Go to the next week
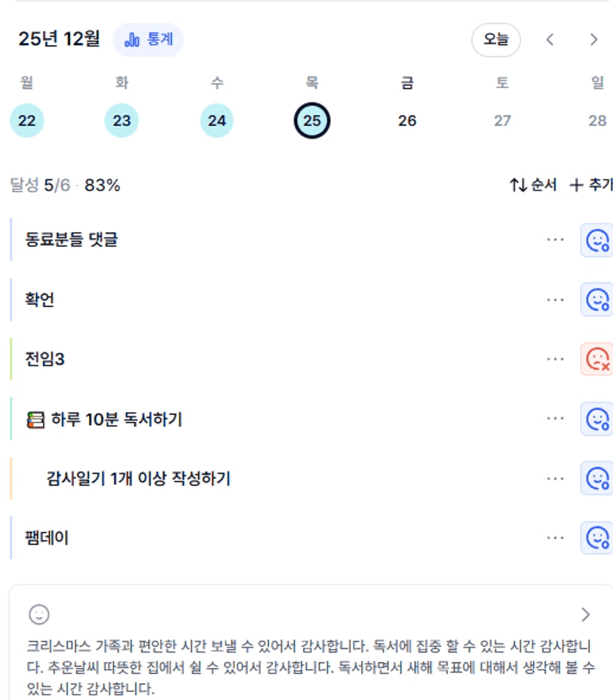 tap(593, 40)
